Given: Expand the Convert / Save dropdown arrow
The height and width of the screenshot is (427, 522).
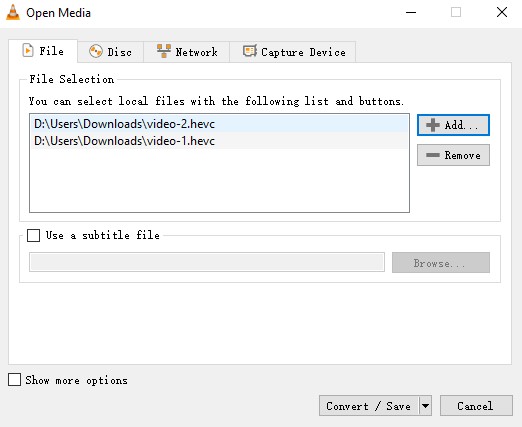Looking at the screenshot, I should [x=425, y=406].
